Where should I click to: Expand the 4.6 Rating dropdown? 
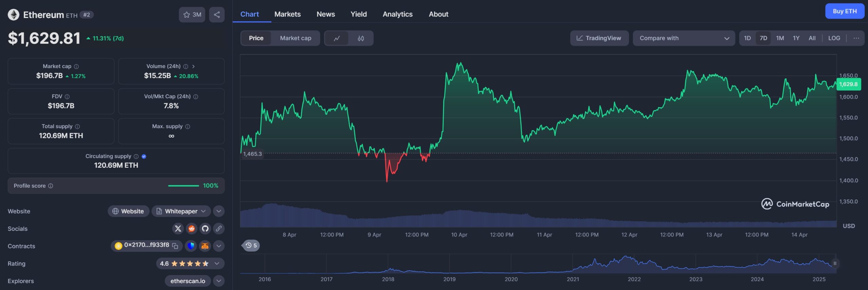[190, 264]
